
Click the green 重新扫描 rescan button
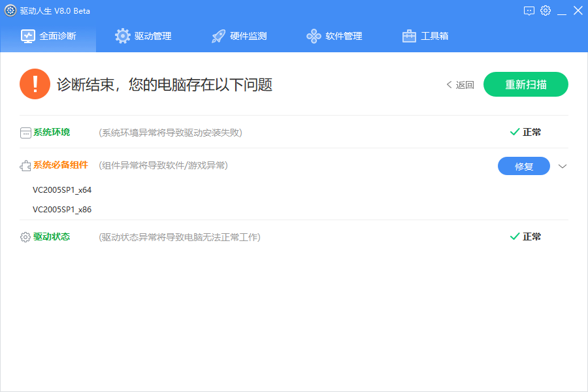click(525, 84)
